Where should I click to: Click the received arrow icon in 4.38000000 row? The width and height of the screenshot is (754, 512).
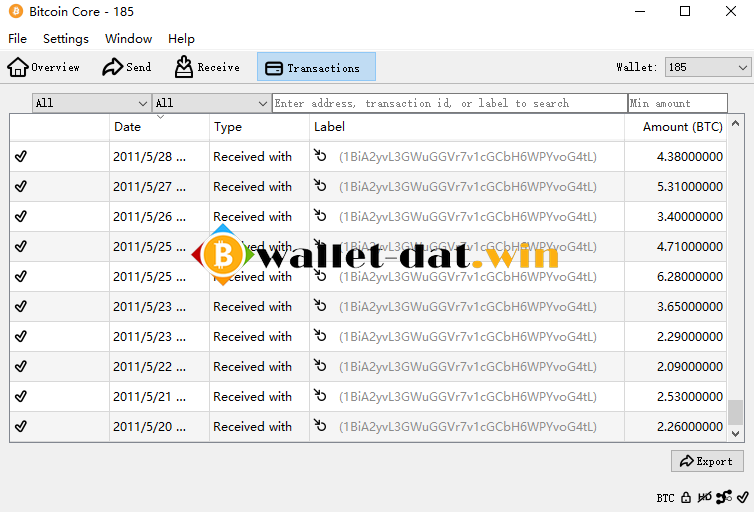point(320,155)
